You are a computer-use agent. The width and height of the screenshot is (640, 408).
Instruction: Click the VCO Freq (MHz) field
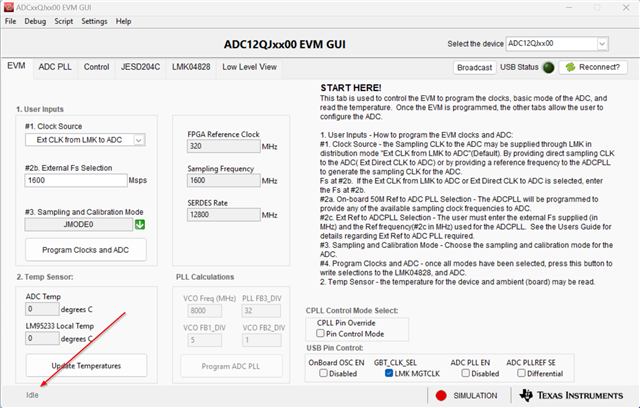pyautogui.click(x=205, y=311)
